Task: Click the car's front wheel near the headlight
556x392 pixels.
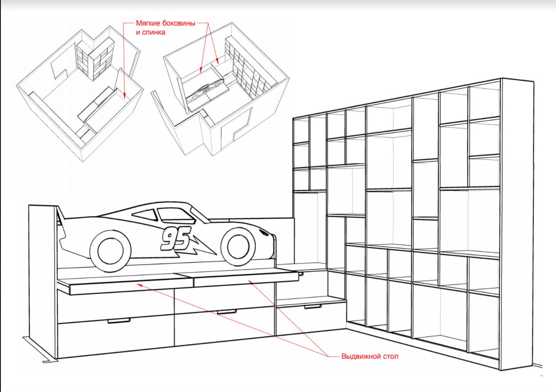Action: (238, 246)
